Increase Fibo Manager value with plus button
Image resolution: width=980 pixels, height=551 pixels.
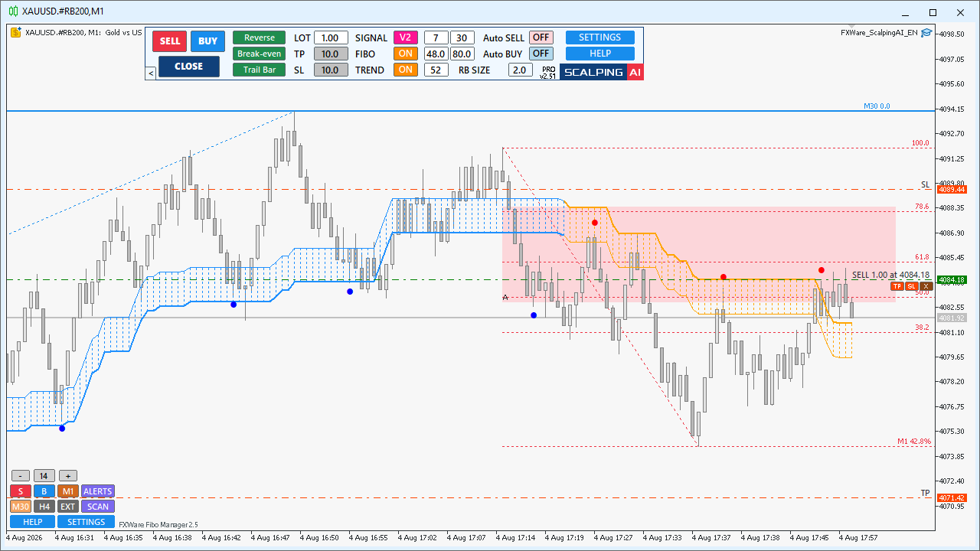point(68,476)
